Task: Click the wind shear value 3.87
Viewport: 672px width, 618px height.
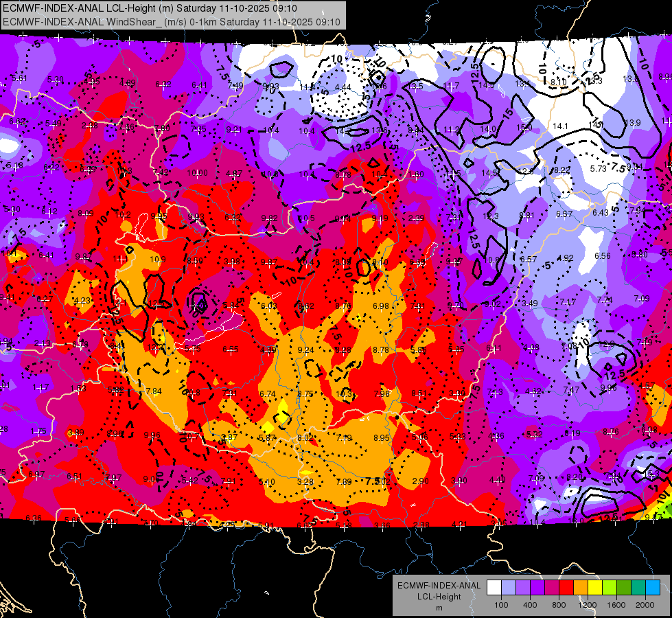Action: coord(230,437)
